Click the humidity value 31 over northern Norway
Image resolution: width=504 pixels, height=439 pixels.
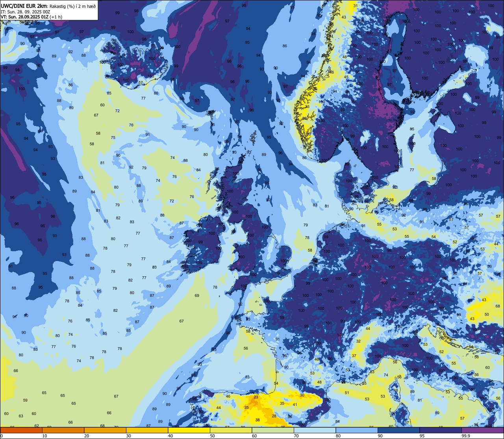(x=356, y=6)
